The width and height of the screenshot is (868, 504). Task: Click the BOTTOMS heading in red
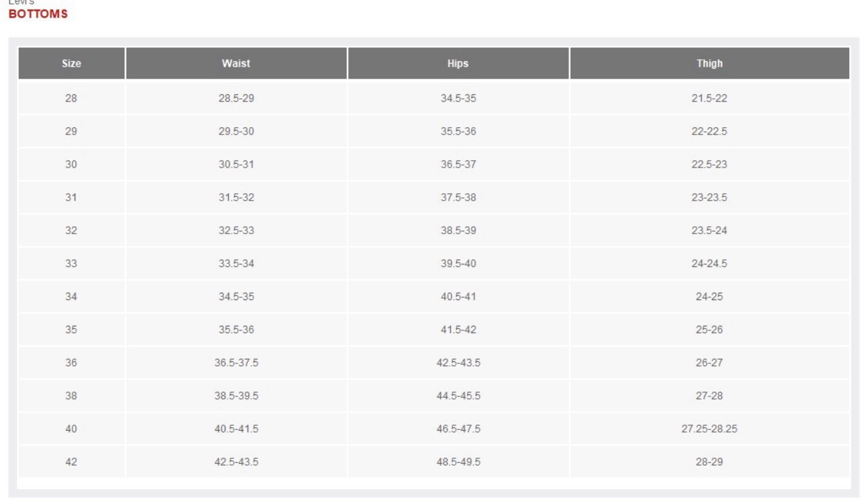pos(38,14)
